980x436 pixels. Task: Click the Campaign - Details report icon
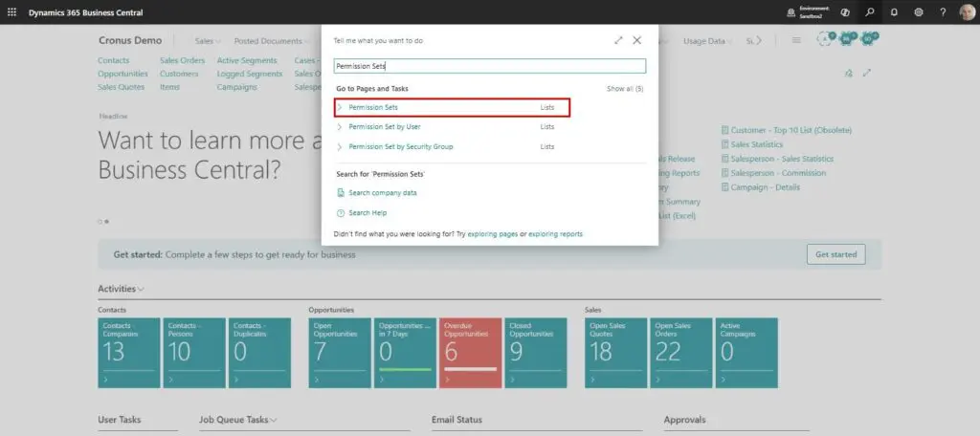[725, 187]
